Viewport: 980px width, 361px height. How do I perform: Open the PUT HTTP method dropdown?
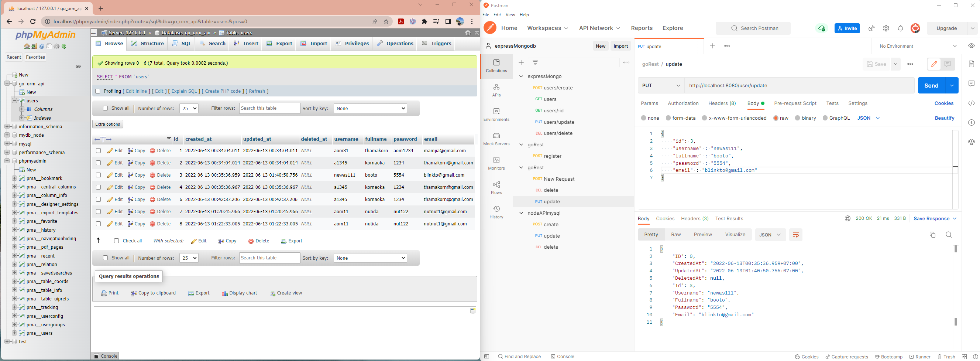tap(661, 86)
